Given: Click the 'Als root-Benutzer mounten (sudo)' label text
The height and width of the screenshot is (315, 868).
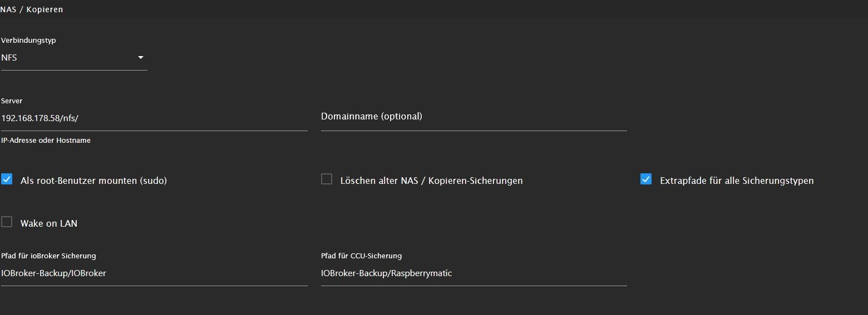Looking at the screenshot, I should click(93, 181).
